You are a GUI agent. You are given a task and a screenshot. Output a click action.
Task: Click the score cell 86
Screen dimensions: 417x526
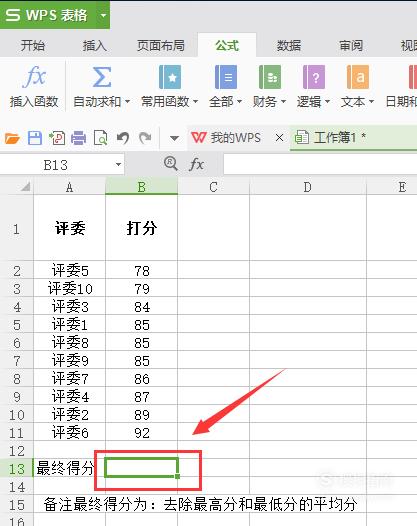point(142,378)
